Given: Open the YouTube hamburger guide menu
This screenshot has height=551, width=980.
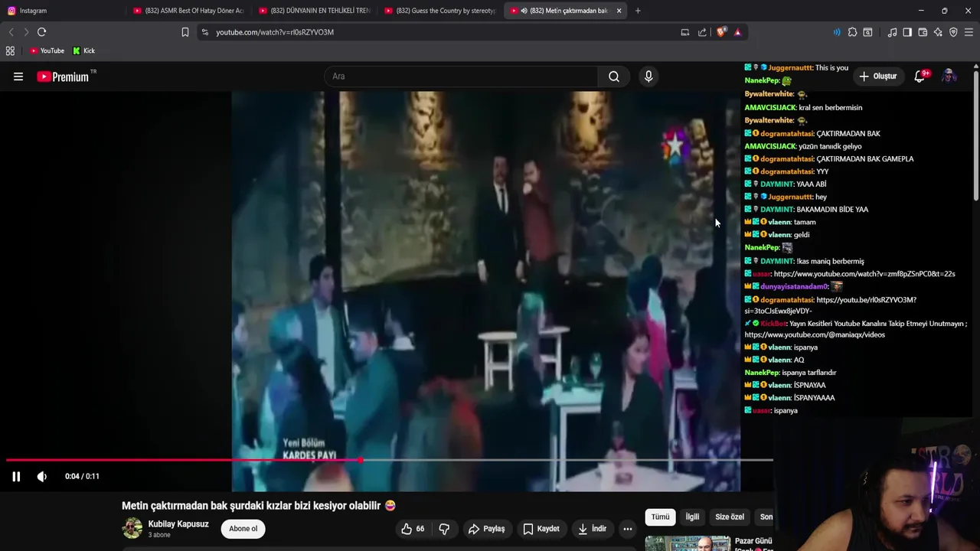Looking at the screenshot, I should (18, 77).
